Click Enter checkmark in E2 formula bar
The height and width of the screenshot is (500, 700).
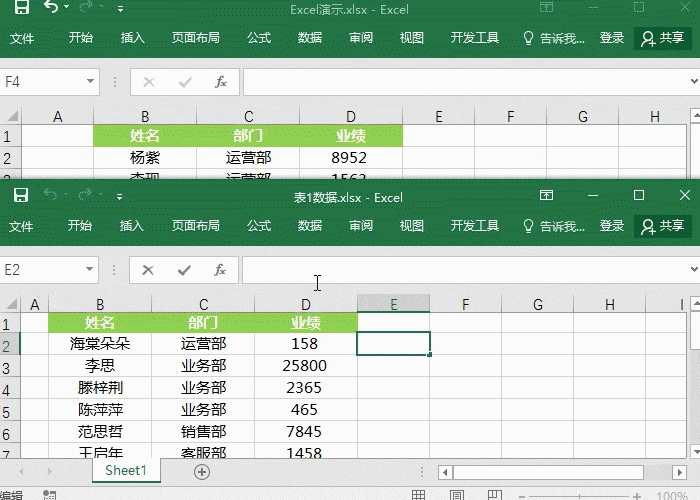(184, 270)
